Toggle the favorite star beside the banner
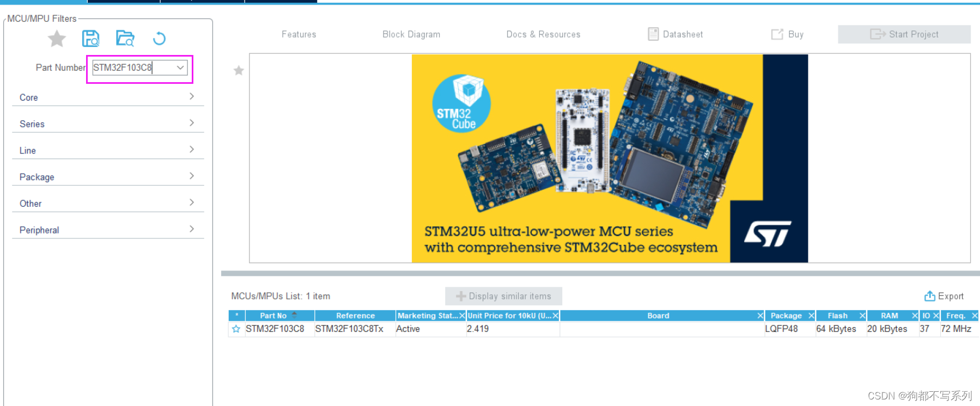This screenshot has width=980, height=406. coord(239,70)
